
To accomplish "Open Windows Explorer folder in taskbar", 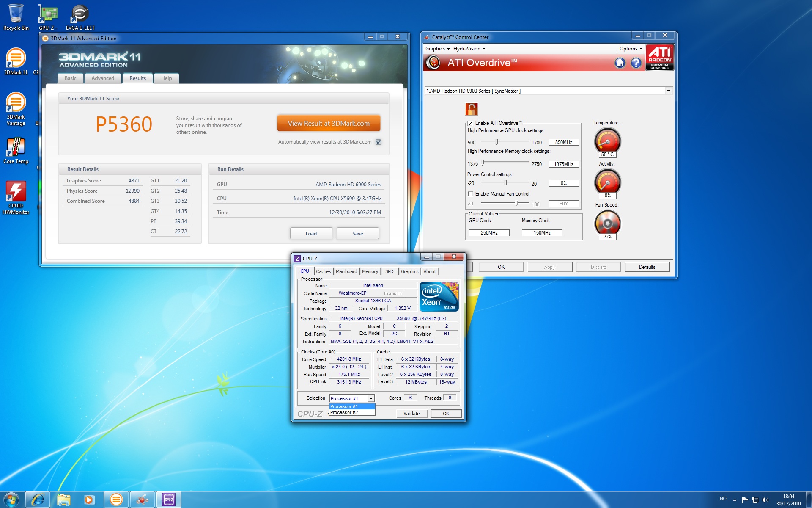I will coord(64,500).
